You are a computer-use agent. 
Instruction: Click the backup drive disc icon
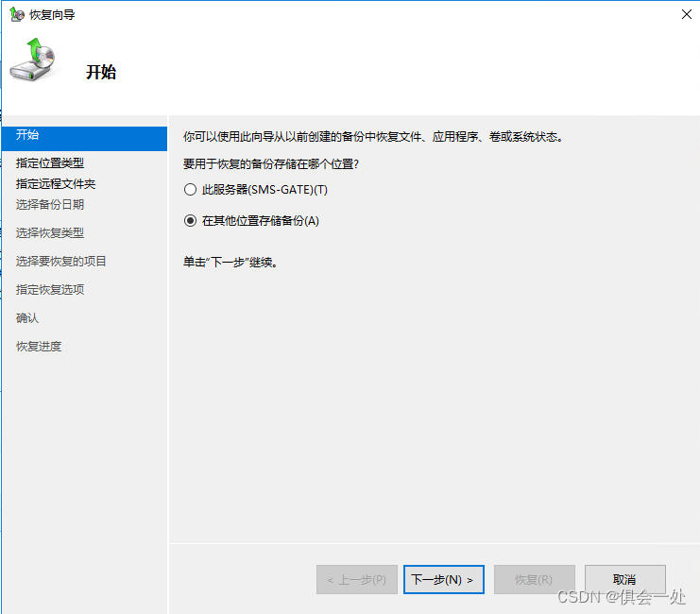33,60
